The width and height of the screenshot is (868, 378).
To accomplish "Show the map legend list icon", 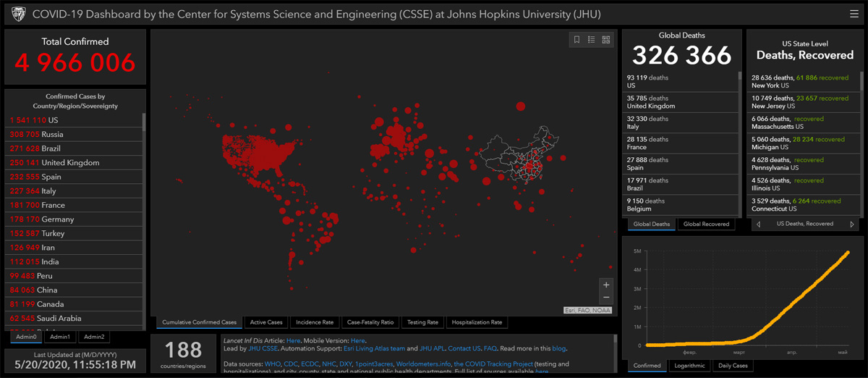I will pyautogui.click(x=591, y=40).
